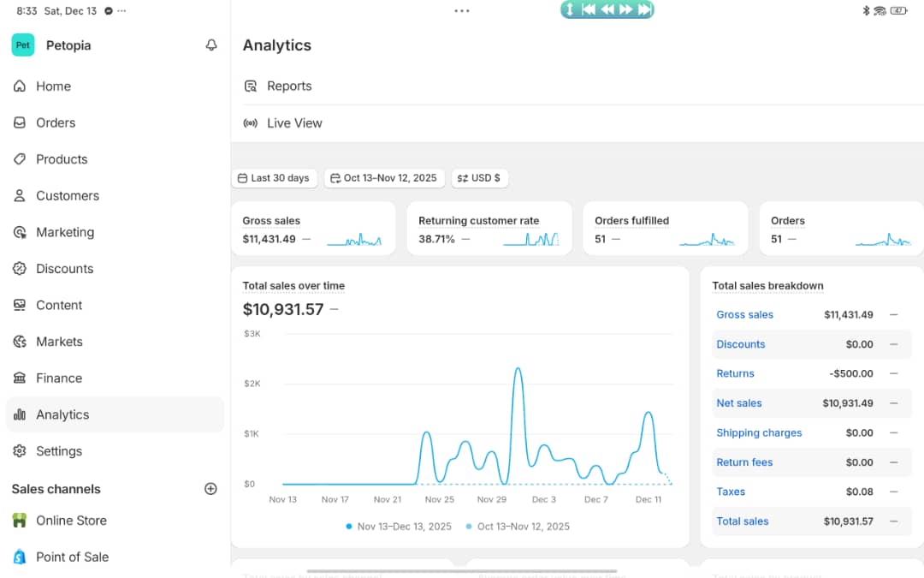Navigate to Products section
Image resolution: width=924 pixels, height=578 pixels.
pyautogui.click(x=62, y=159)
